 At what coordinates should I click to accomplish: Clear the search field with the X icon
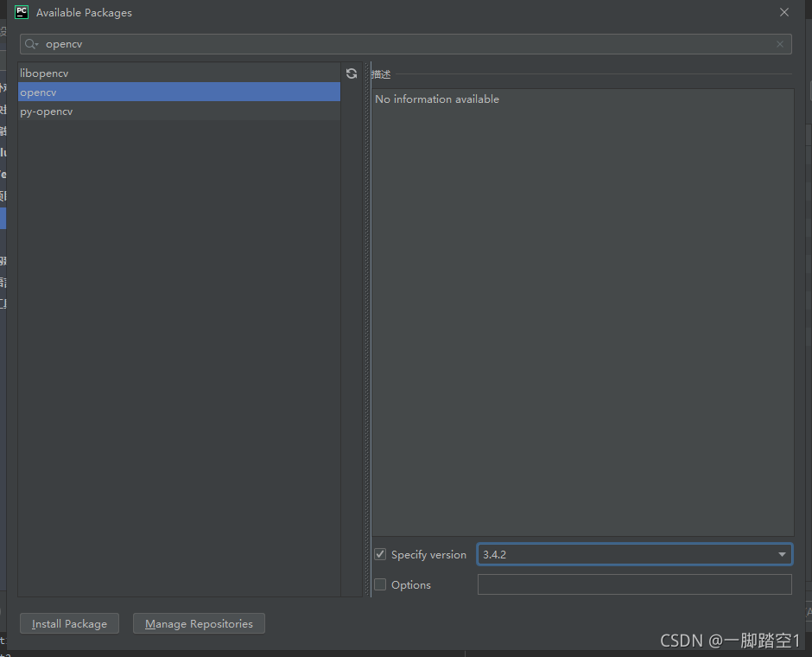[x=780, y=44]
